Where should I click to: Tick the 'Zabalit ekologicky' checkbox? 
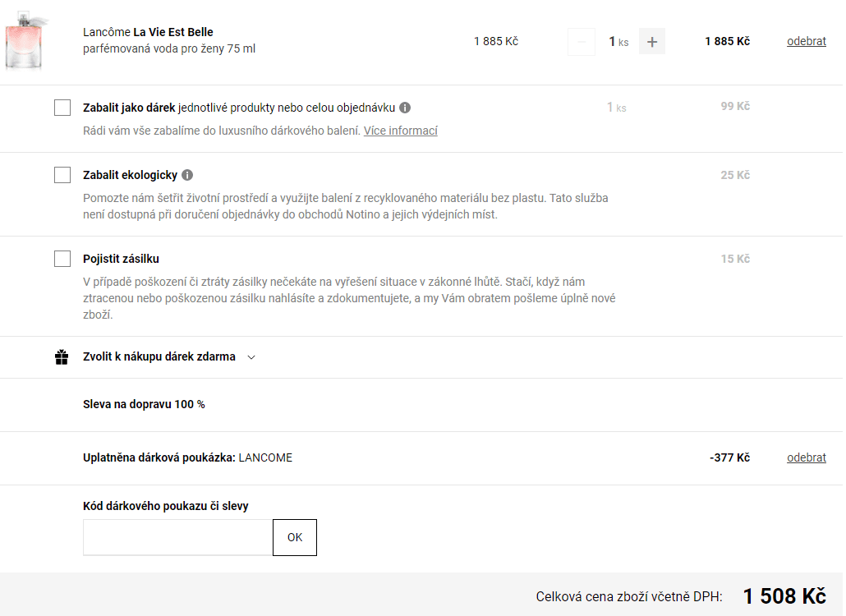coord(62,175)
